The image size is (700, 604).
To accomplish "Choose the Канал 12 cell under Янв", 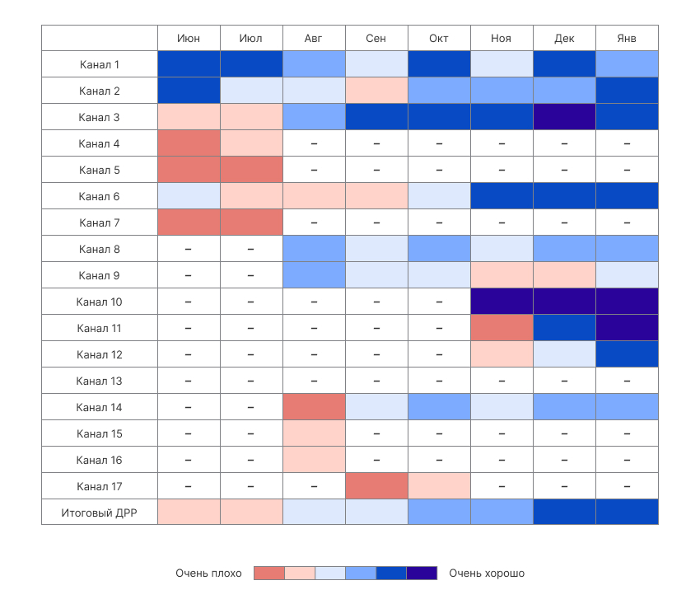I will [627, 354].
